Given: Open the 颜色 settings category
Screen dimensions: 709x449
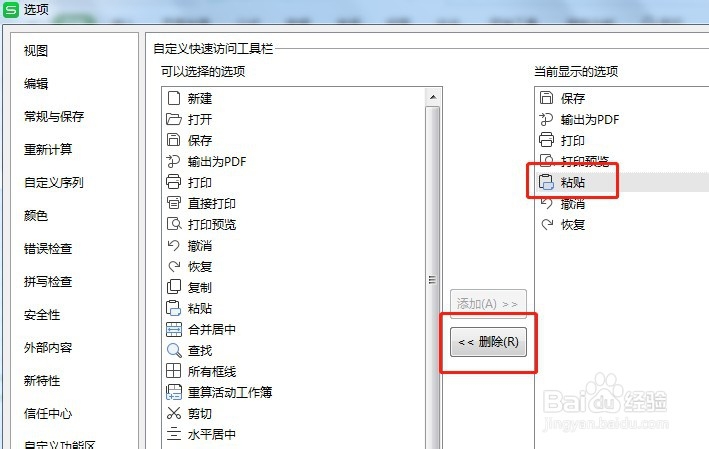Looking at the screenshot, I should point(36,216).
